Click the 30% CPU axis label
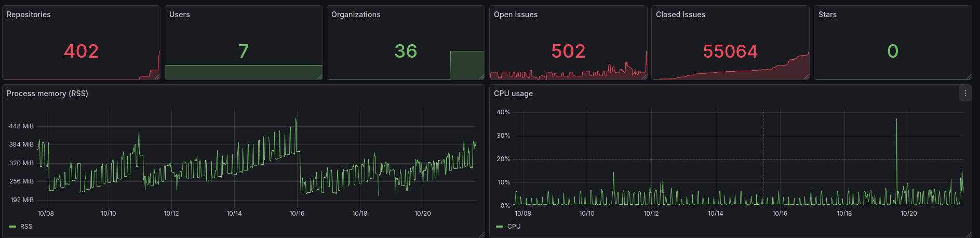 coord(503,136)
